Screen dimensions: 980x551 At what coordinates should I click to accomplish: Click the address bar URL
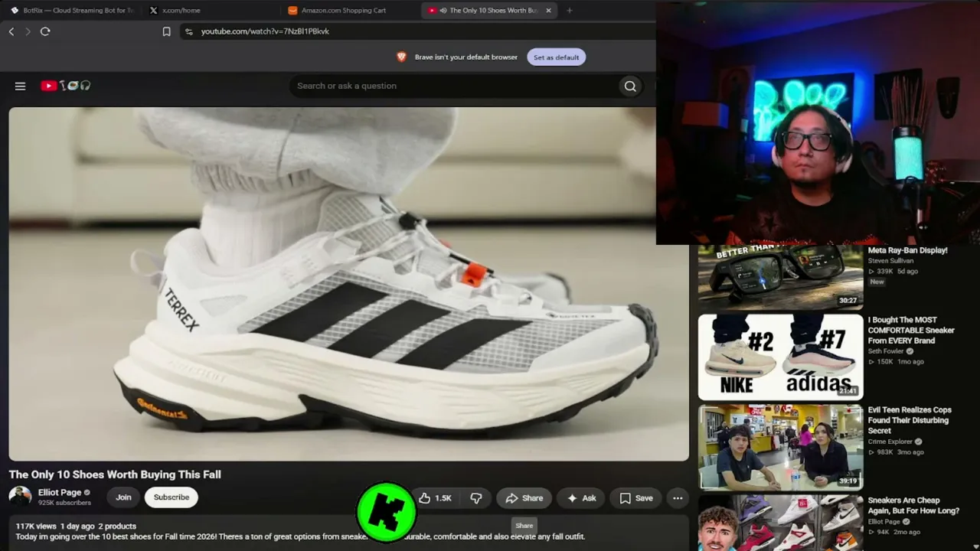pyautogui.click(x=265, y=31)
